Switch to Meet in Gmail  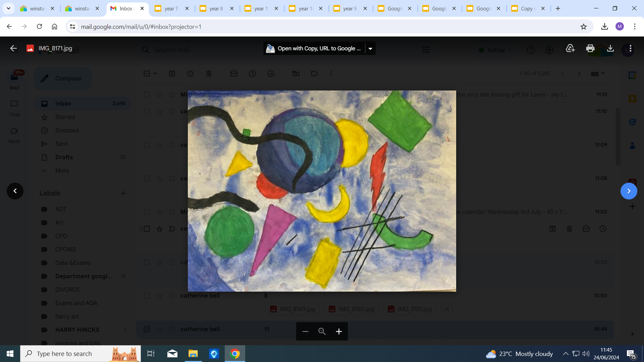tap(14, 135)
